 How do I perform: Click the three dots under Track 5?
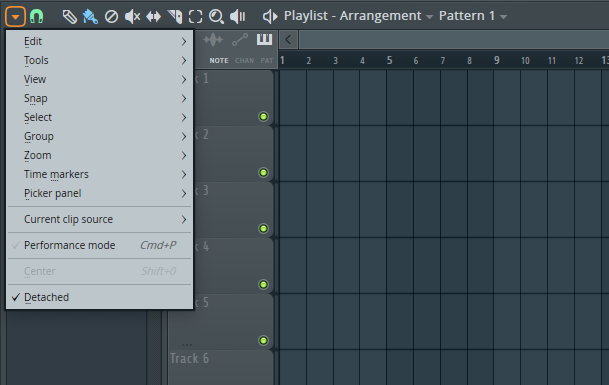coord(187,344)
